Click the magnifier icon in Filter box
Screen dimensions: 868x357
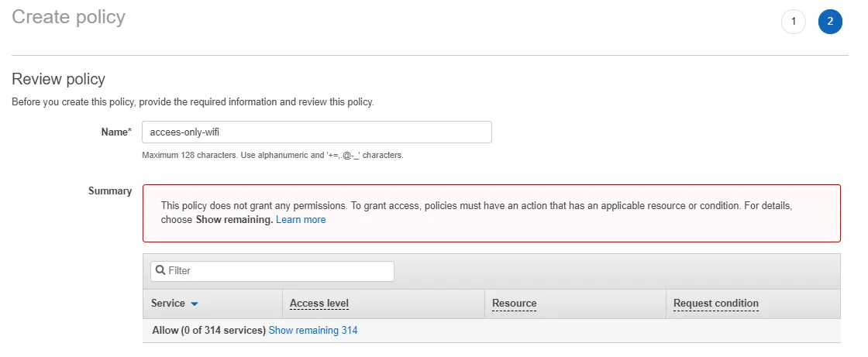pos(160,271)
